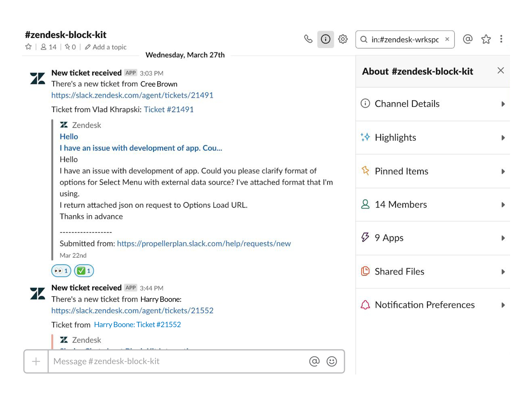Open the 14 Members section

pos(433,205)
